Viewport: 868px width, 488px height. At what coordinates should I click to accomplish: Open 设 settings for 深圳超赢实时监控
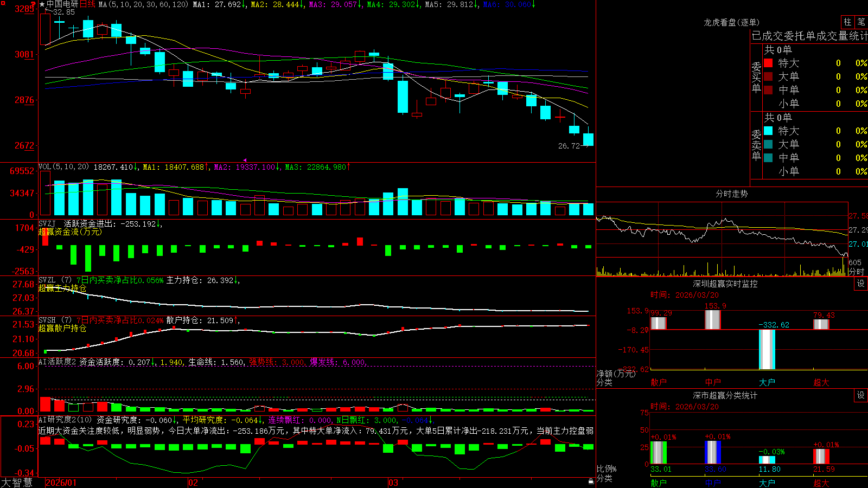861,284
